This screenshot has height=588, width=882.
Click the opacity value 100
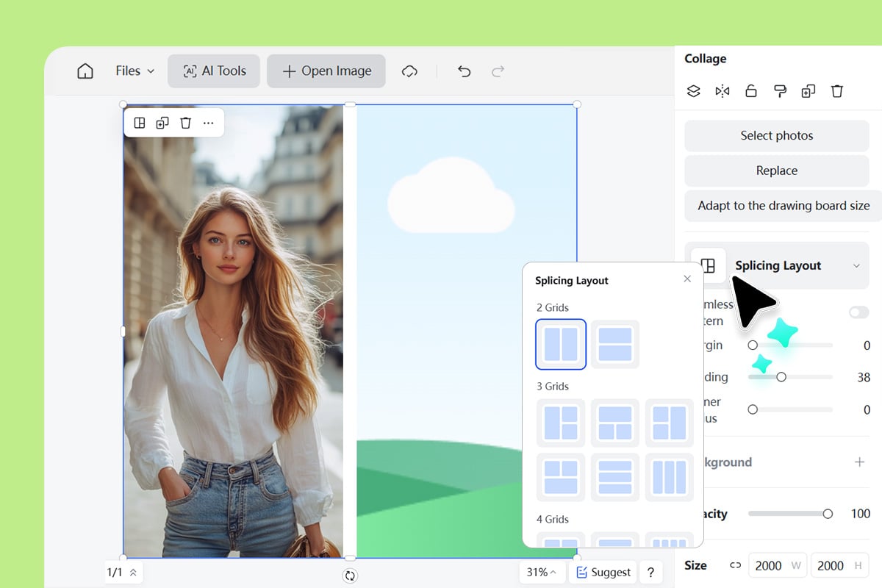click(861, 514)
